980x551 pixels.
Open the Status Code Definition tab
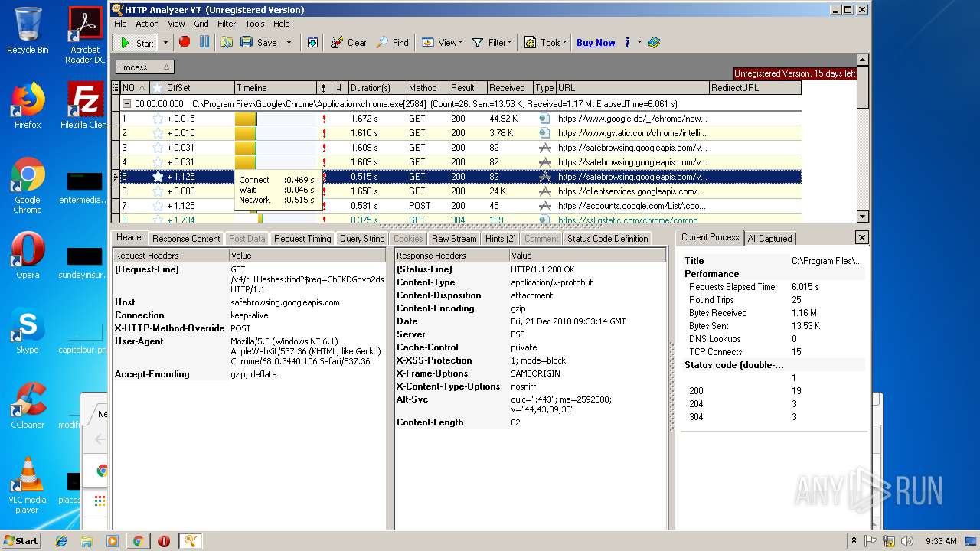[x=607, y=239]
